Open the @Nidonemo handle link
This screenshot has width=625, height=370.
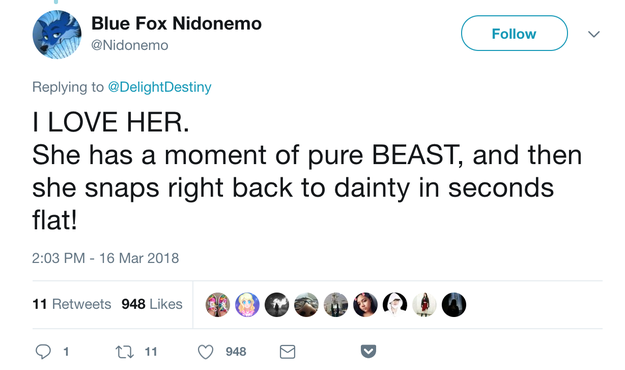(x=130, y=45)
